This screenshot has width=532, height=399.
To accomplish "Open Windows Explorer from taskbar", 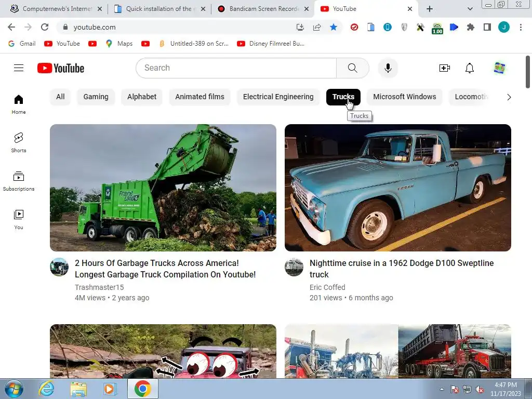I will coord(78,389).
